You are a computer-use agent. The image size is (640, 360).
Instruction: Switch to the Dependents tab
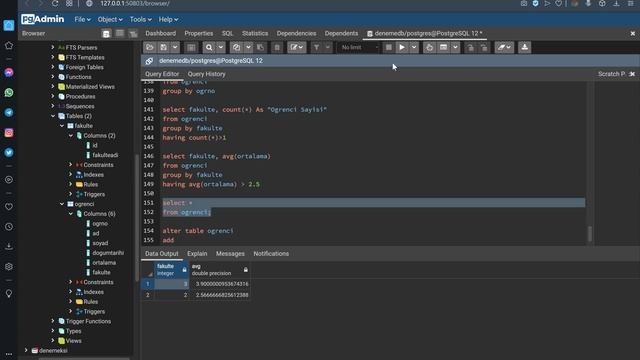tap(341, 33)
